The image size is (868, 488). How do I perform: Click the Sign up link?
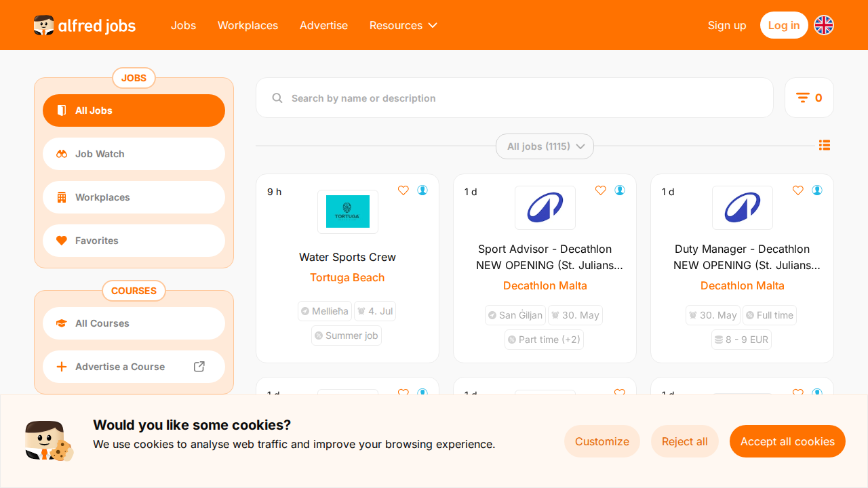click(x=727, y=25)
